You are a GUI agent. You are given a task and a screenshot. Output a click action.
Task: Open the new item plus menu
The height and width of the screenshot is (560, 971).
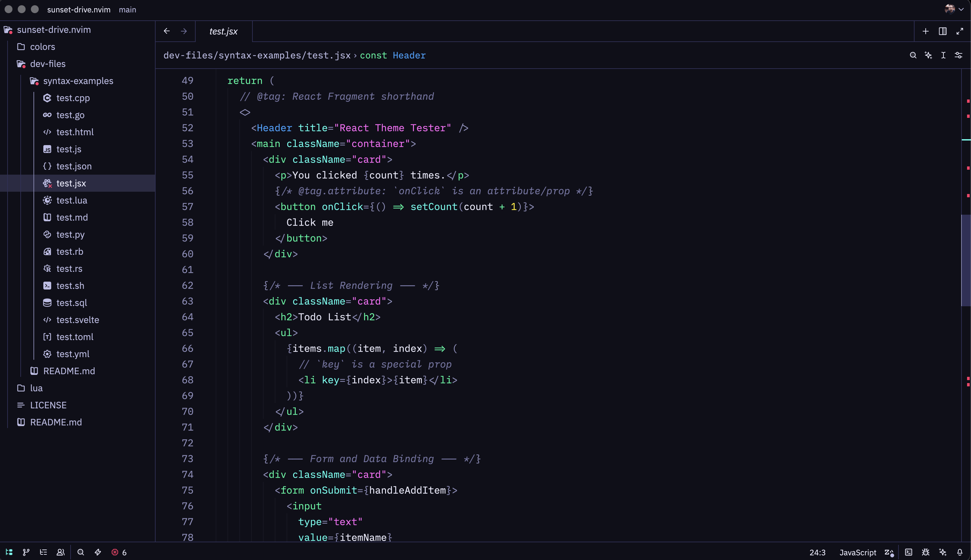[x=926, y=31]
